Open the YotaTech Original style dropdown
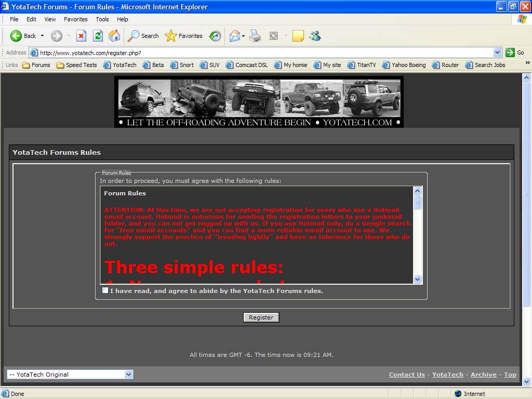This screenshot has height=399, width=532. click(x=70, y=374)
